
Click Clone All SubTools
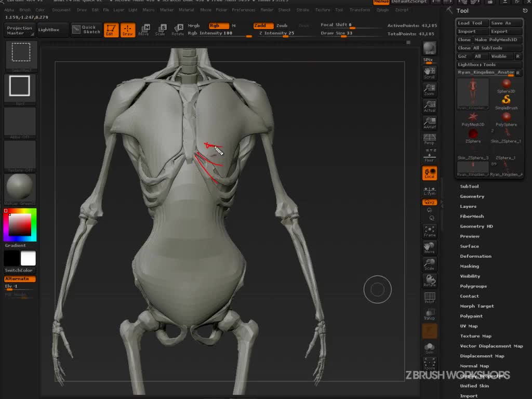click(x=489, y=48)
